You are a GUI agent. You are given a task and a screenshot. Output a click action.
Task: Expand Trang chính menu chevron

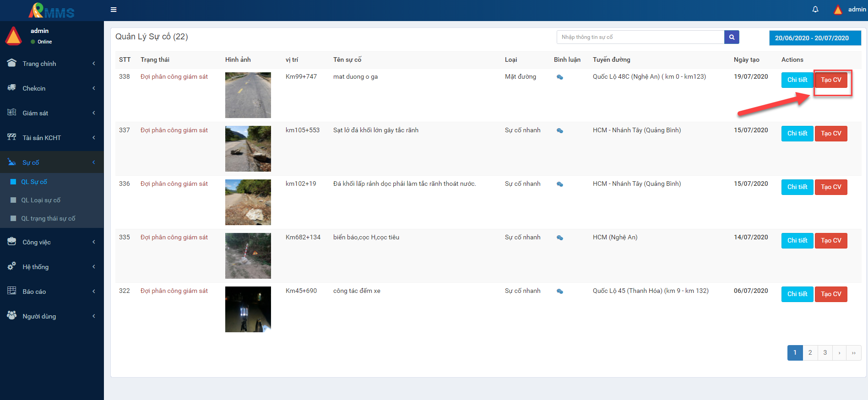click(x=94, y=64)
